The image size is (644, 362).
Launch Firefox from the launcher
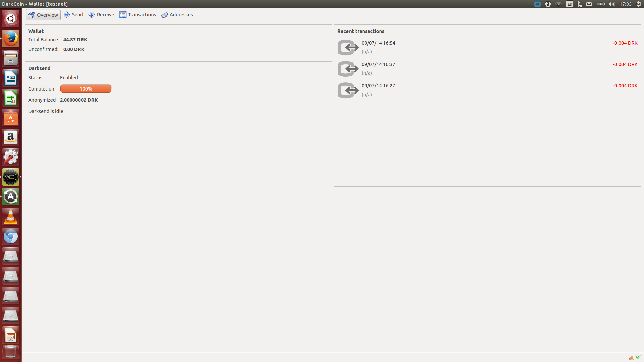click(11, 39)
